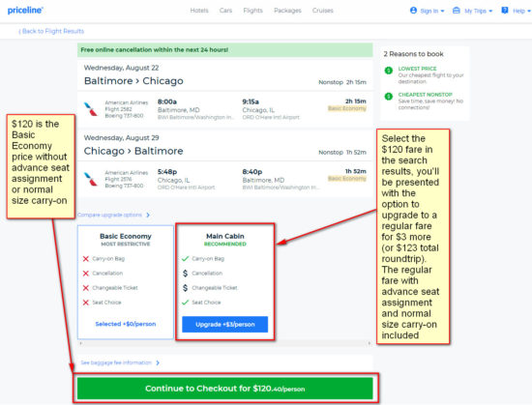The image size is (532, 405).
Task: Select the Basic Economy fare card
Action: pos(126,282)
